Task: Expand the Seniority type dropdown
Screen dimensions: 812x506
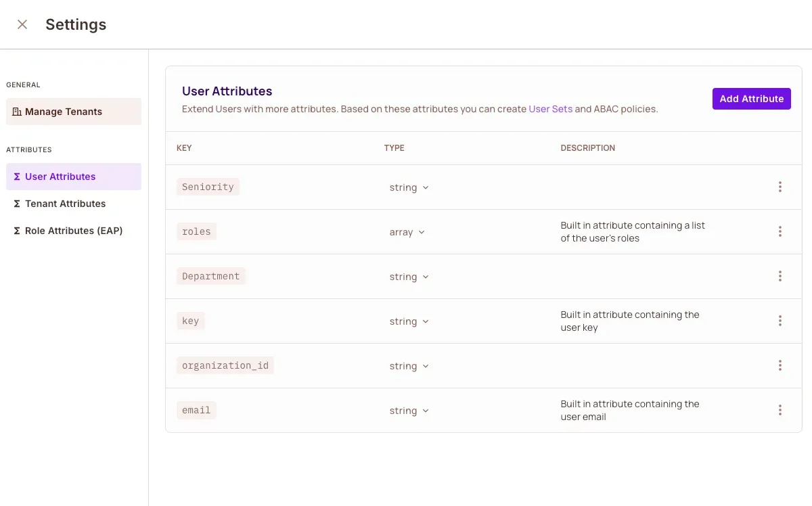Action: click(409, 187)
